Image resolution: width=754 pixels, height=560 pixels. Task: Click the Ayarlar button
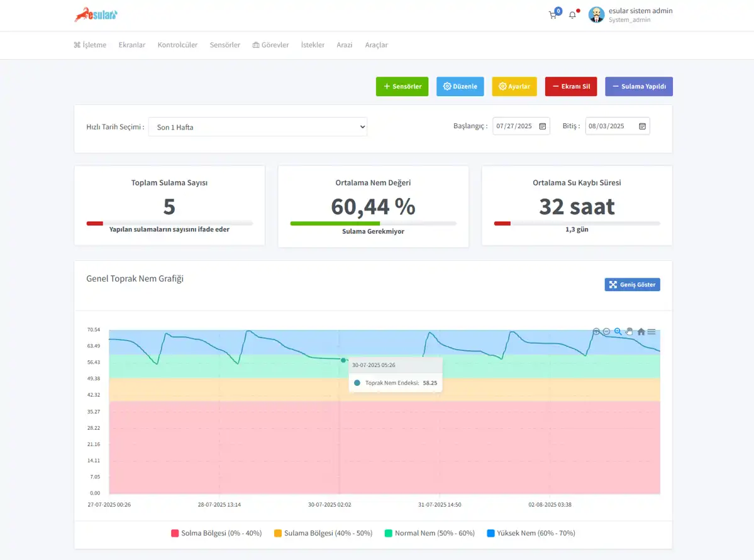(x=514, y=87)
